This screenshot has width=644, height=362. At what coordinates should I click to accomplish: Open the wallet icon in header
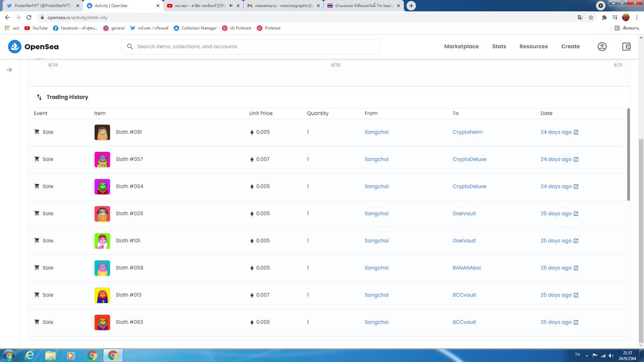(x=626, y=47)
